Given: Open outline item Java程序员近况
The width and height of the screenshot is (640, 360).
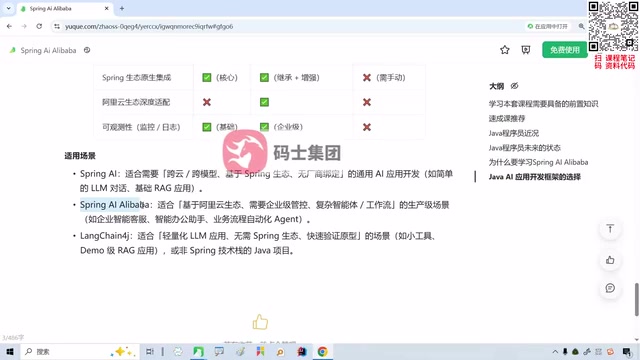Looking at the screenshot, I should point(514,133).
